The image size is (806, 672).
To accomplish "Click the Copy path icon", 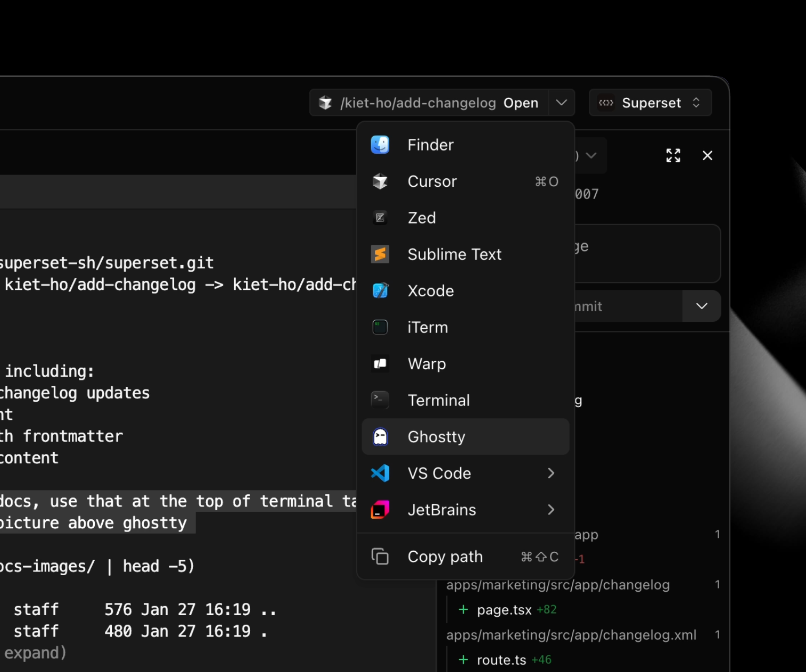I will coord(380,557).
